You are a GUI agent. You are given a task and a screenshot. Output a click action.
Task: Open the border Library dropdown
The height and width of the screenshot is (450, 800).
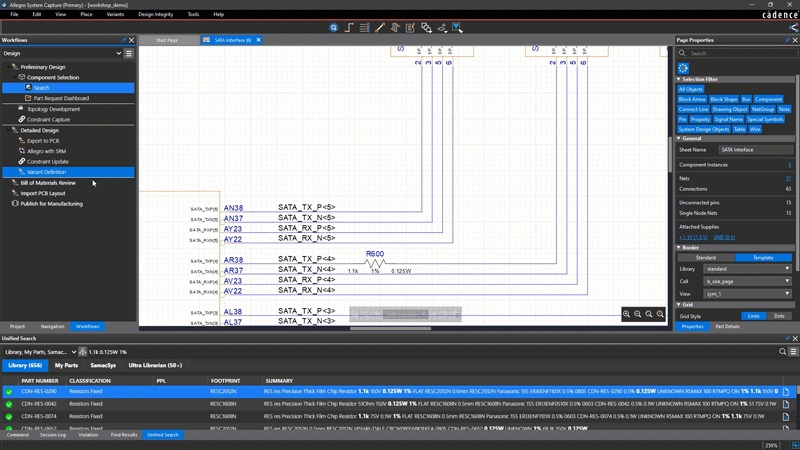point(747,269)
